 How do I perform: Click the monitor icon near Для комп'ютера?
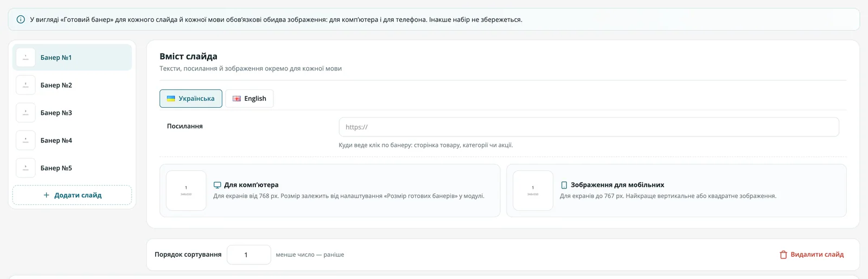click(218, 185)
